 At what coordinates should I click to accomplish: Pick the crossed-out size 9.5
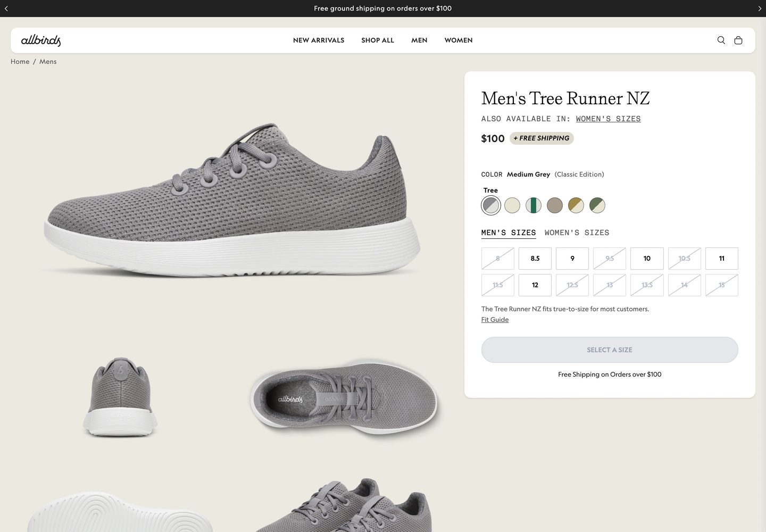(610, 259)
